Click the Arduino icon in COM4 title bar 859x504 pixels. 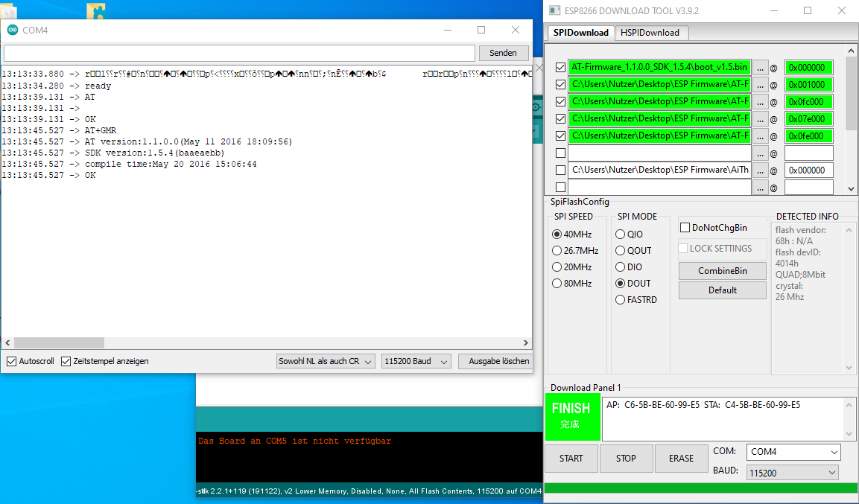tap(12, 30)
